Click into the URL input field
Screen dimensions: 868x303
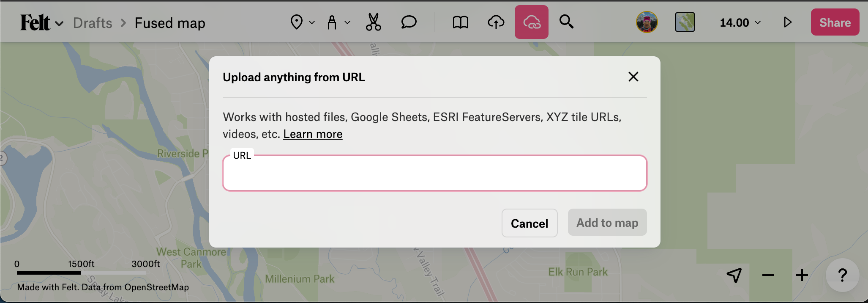pyautogui.click(x=434, y=174)
